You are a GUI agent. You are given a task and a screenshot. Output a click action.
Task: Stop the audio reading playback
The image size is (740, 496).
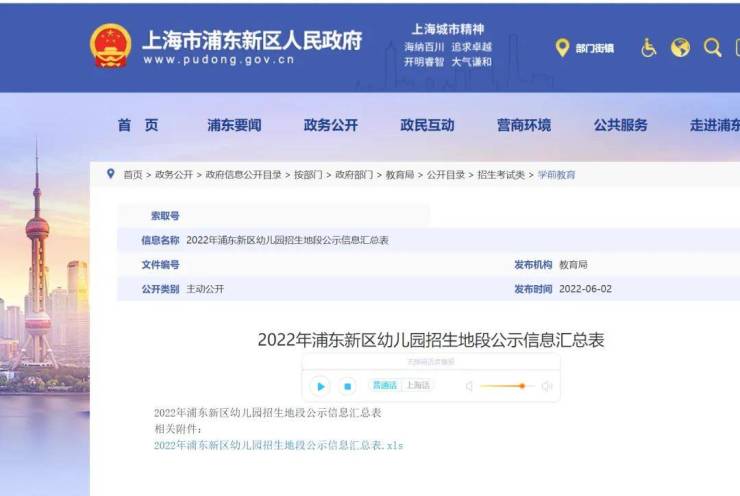347,386
